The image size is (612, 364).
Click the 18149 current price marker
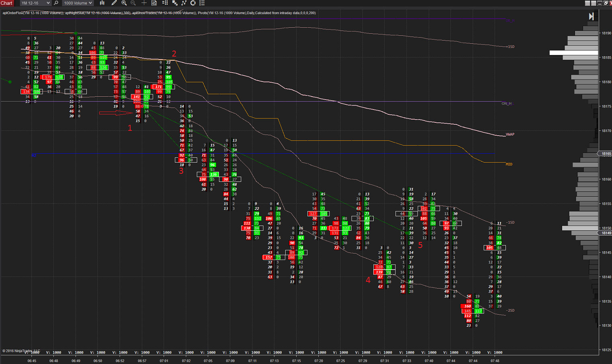(x=605, y=233)
